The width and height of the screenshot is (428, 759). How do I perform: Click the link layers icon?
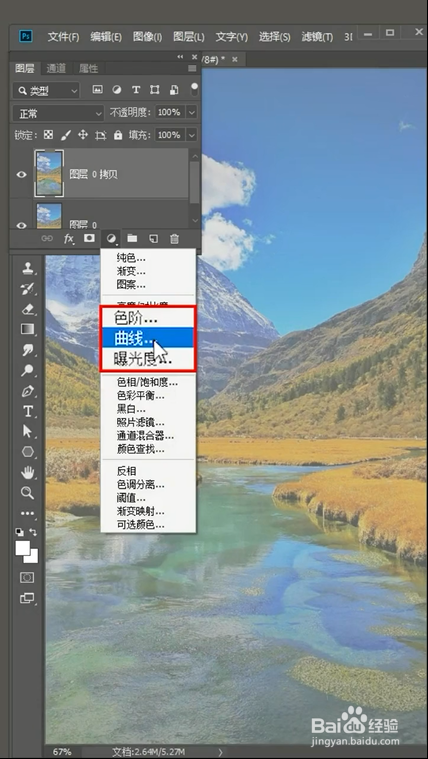click(47, 238)
